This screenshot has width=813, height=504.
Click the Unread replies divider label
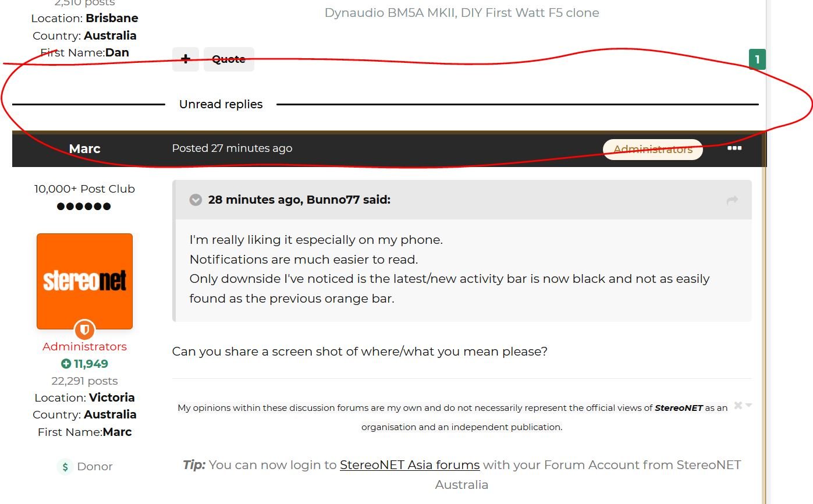(x=221, y=105)
